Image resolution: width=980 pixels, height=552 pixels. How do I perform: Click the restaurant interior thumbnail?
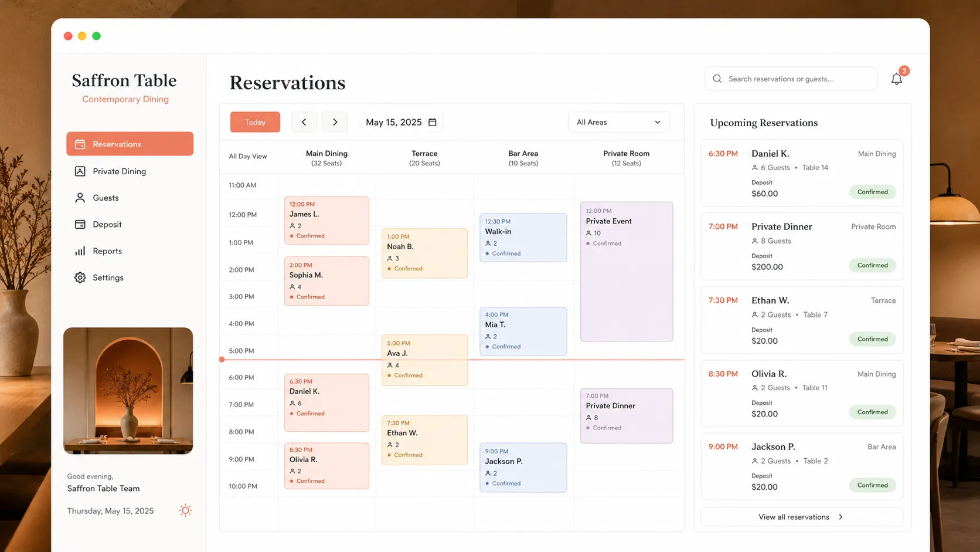(x=128, y=391)
